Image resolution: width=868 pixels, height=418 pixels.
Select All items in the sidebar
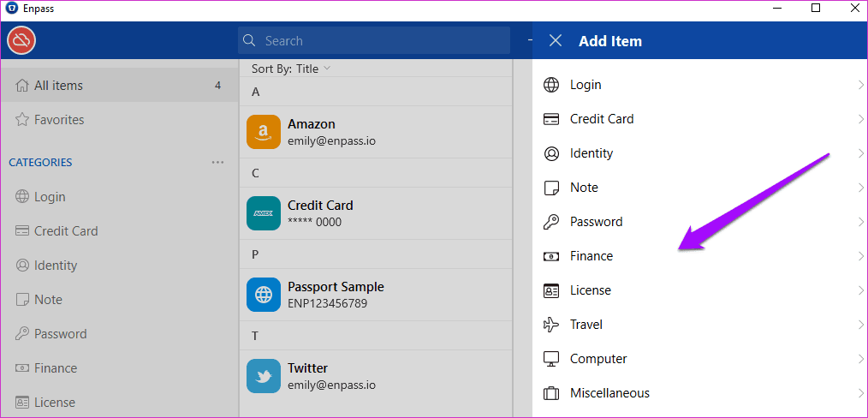point(119,86)
